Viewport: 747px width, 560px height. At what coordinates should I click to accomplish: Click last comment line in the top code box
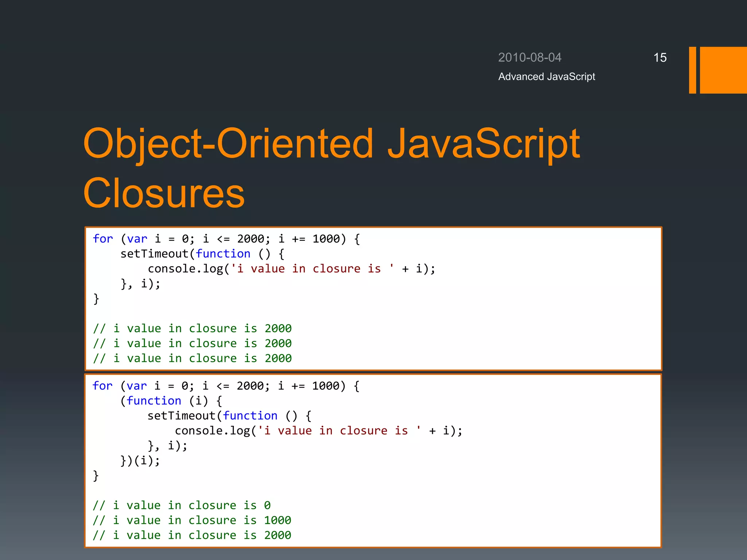(x=192, y=358)
